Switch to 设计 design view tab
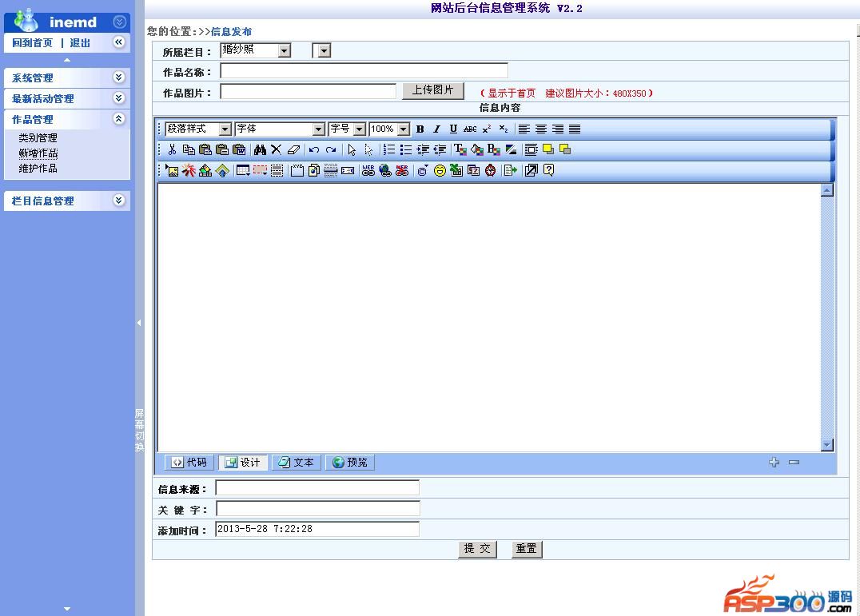This screenshot has width=860, height=616. tap(242, 463)
